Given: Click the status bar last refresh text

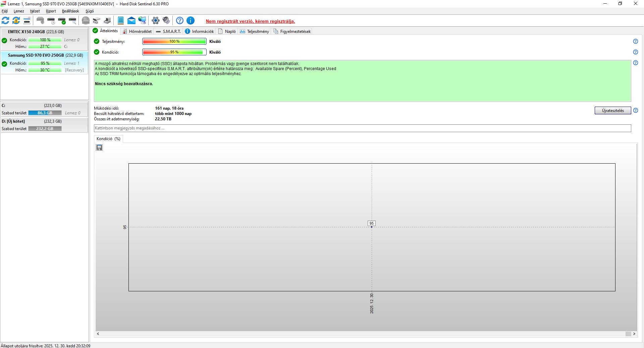Looking at the screenshot, I should coord(45,346).
